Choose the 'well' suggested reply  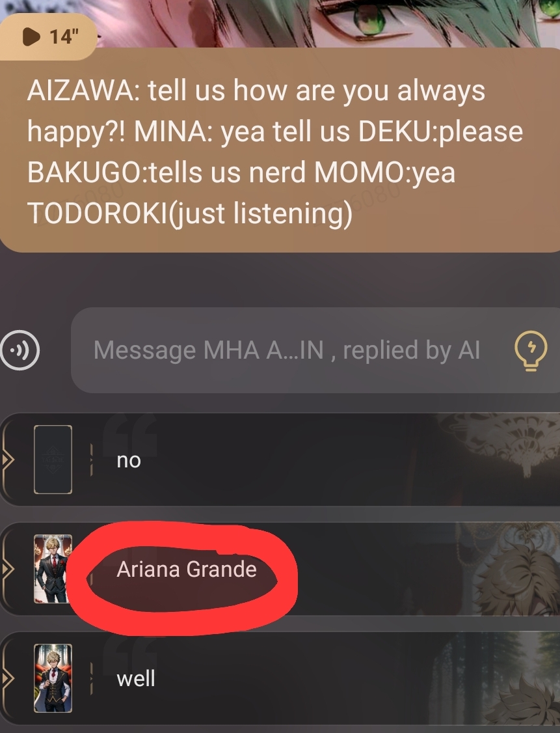280,678
